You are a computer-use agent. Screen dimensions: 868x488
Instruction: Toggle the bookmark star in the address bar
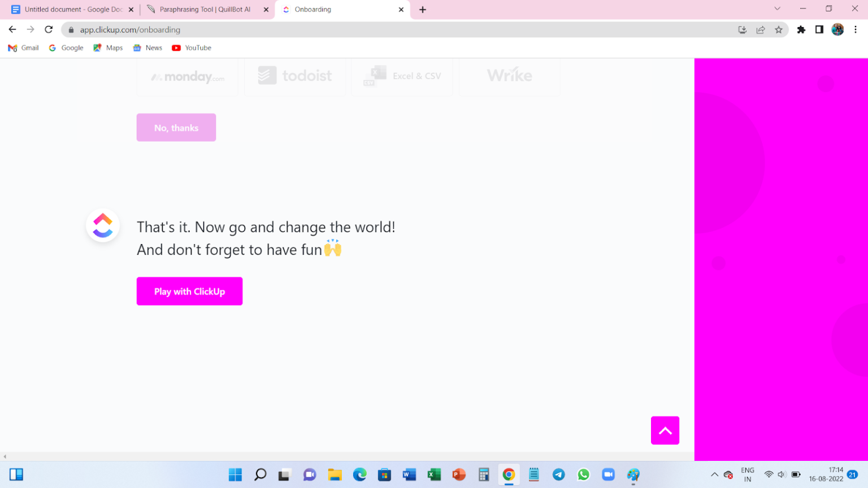pyautogui.click(x=779, y=29)
